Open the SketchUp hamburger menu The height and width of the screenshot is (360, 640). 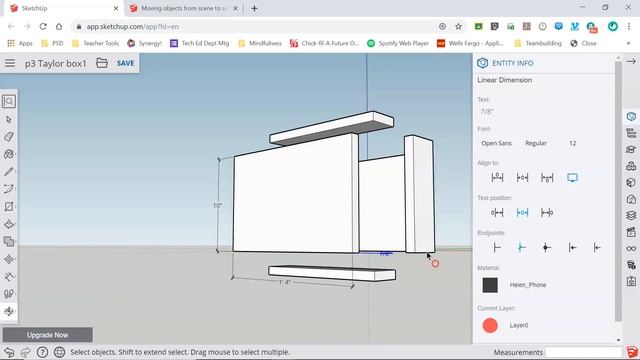[x=10, y=63]
